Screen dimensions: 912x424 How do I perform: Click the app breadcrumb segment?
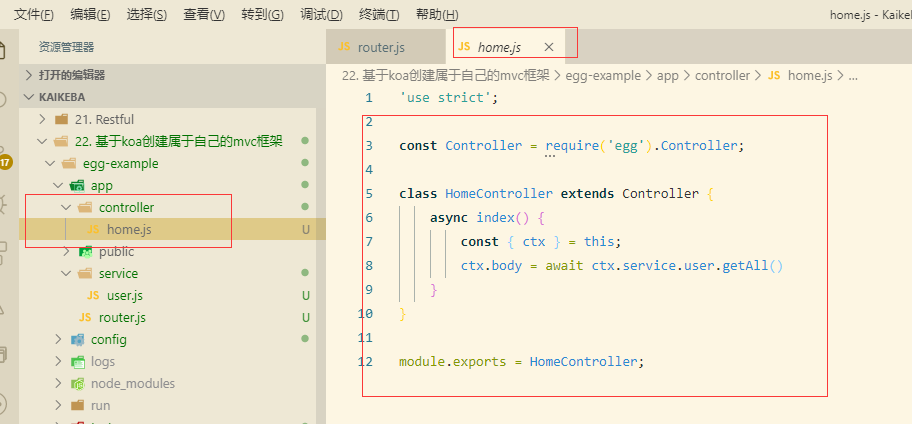[668, 76]
